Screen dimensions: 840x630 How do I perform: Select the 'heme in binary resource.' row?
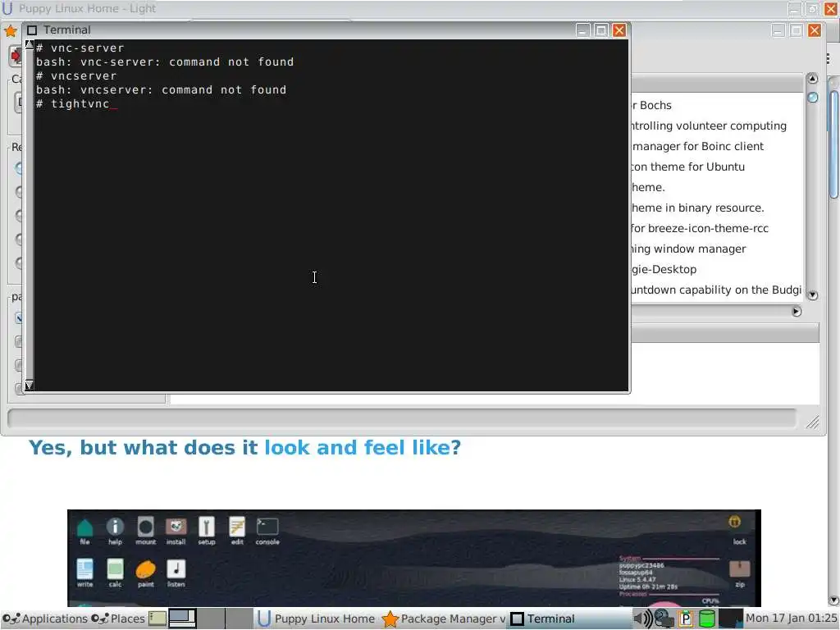(717, 208)
